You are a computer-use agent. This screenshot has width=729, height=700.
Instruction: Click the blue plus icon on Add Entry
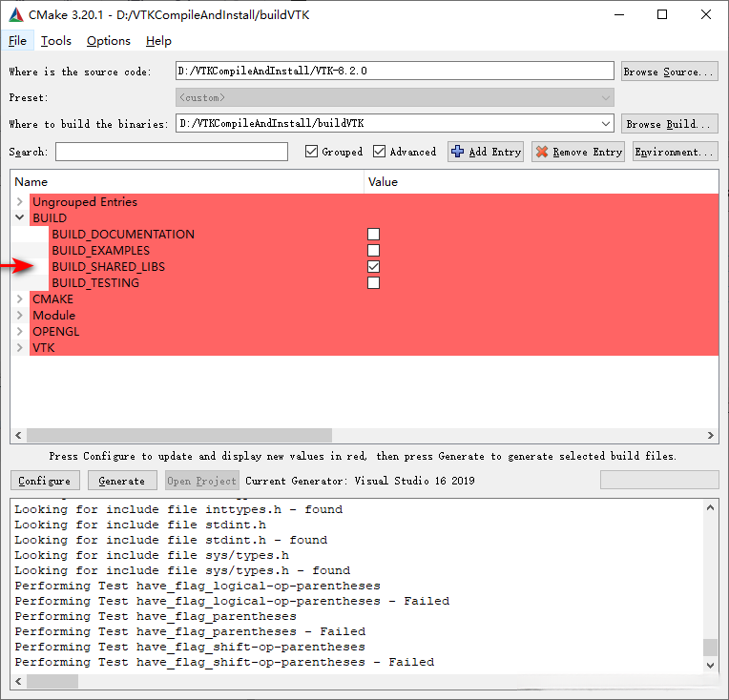[x=457, y=152]
